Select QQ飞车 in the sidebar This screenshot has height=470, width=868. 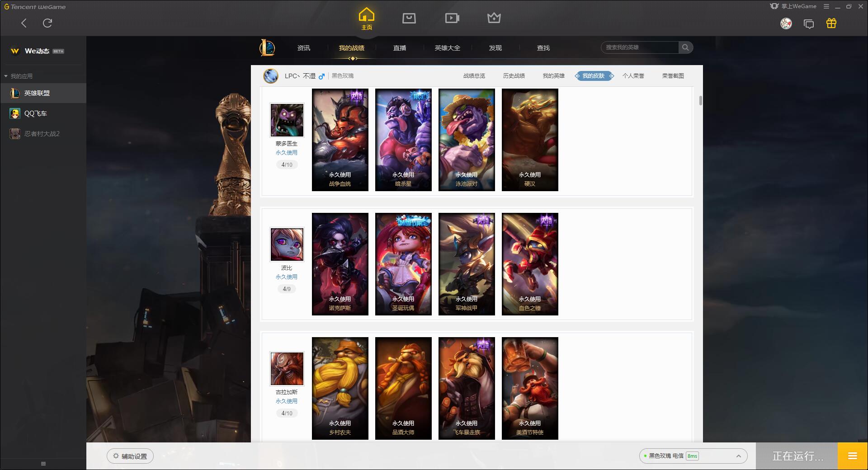pyautogui.click(x=43, y=113)
